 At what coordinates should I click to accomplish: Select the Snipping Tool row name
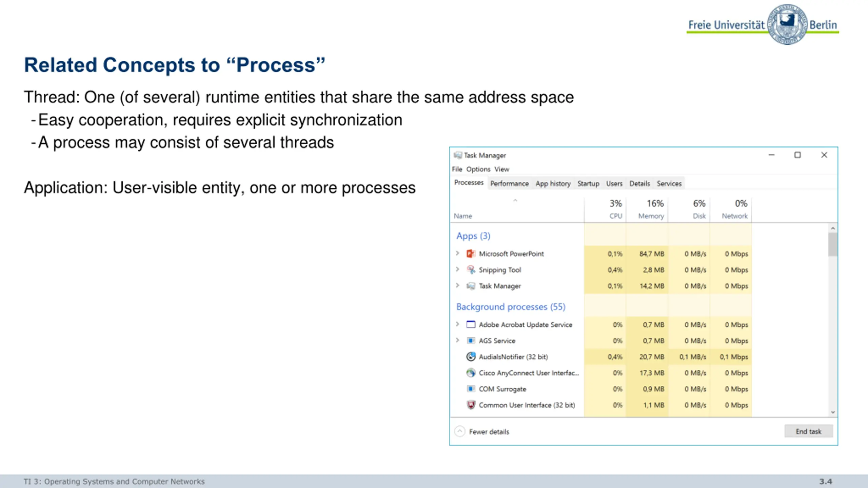click(500, 270)
